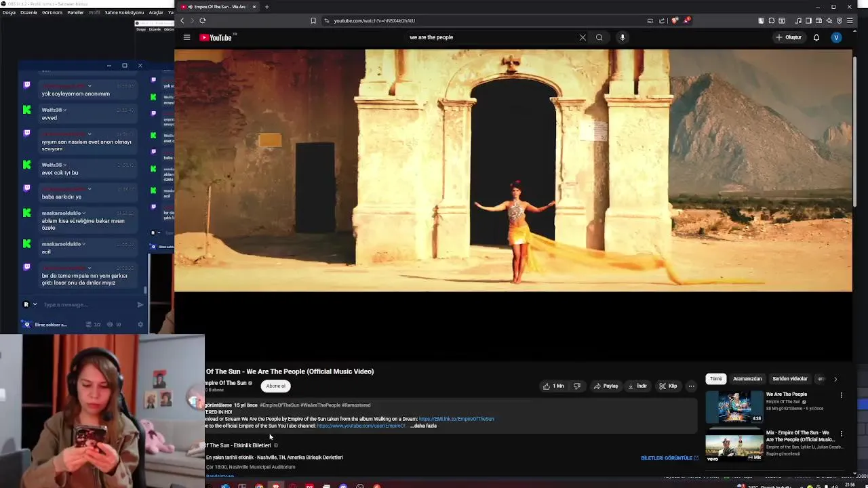This screenshot has height=488, width=868.
Task: Run search with the magnifier button
Action: click(599, 37)
